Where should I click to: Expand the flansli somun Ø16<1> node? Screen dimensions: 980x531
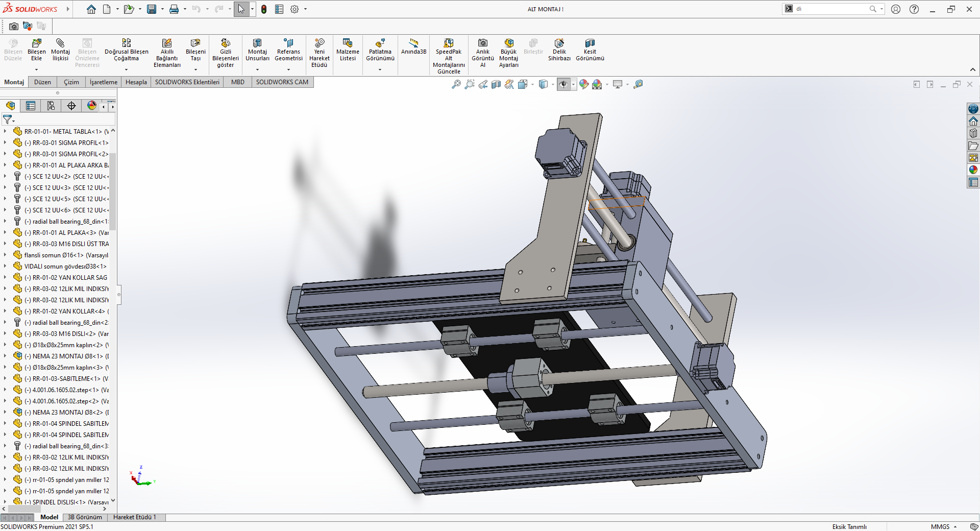5,255
